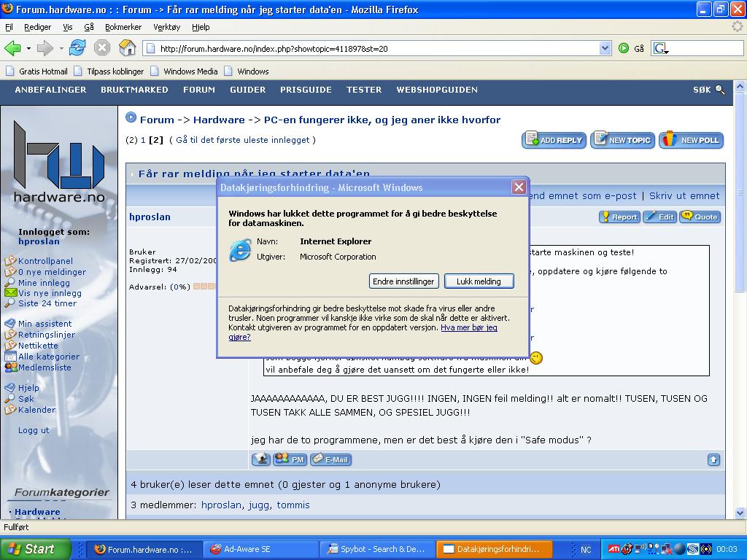Open the Firefox home icon
747x560 pixels.
127,47
